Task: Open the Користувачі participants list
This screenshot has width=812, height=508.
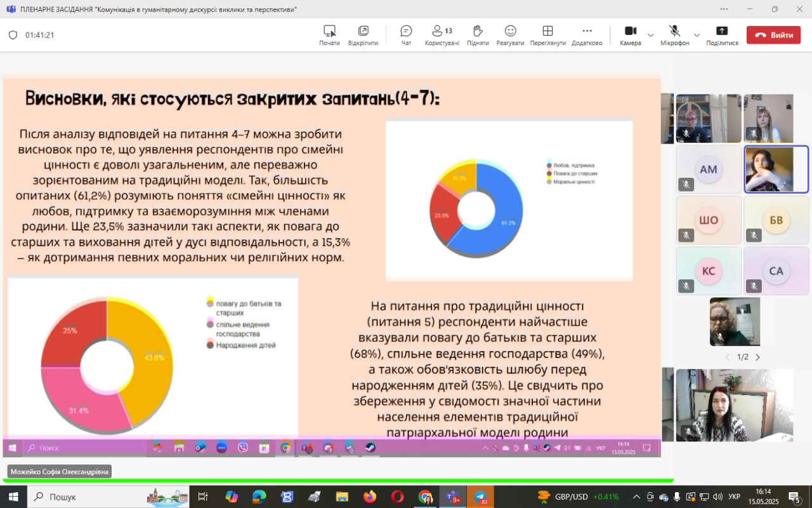Action: (x=442, y=35)
